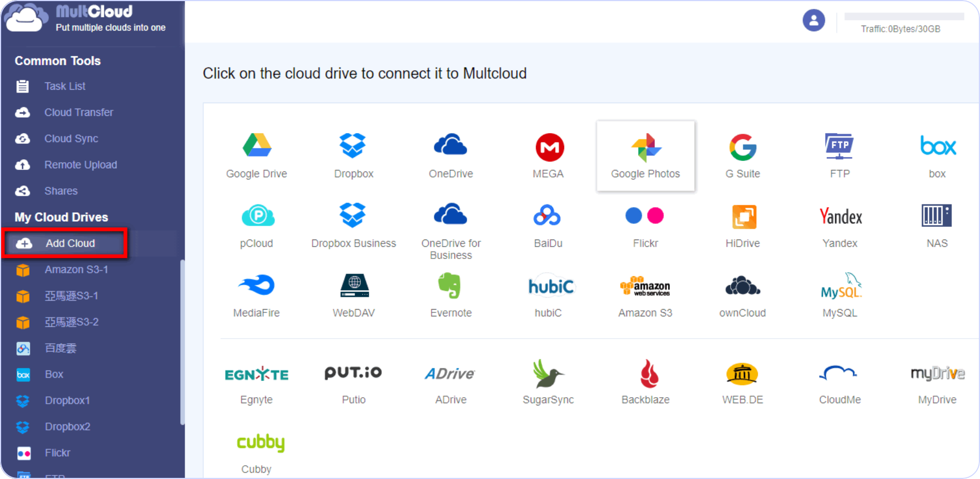Open Remote Upload
The image size is (980, 479).
(81, 165)
